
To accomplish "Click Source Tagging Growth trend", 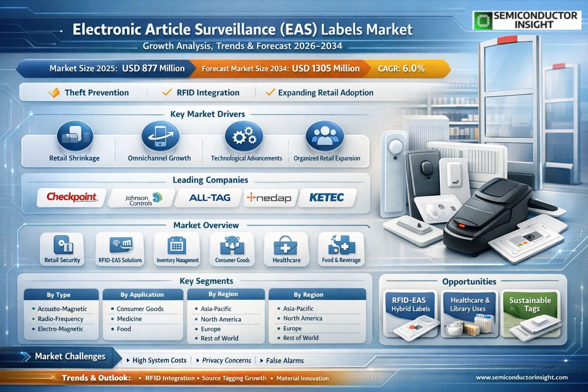I will tap(234, 378).
